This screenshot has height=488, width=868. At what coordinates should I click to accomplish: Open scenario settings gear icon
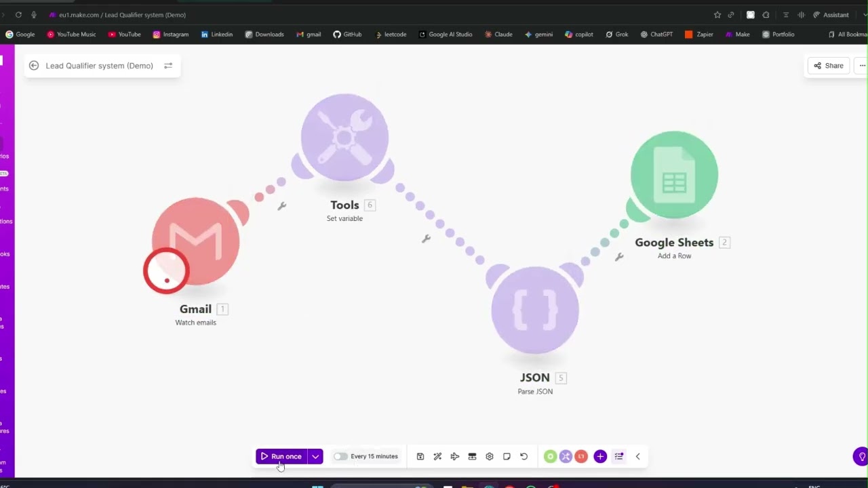coord(490,457)
